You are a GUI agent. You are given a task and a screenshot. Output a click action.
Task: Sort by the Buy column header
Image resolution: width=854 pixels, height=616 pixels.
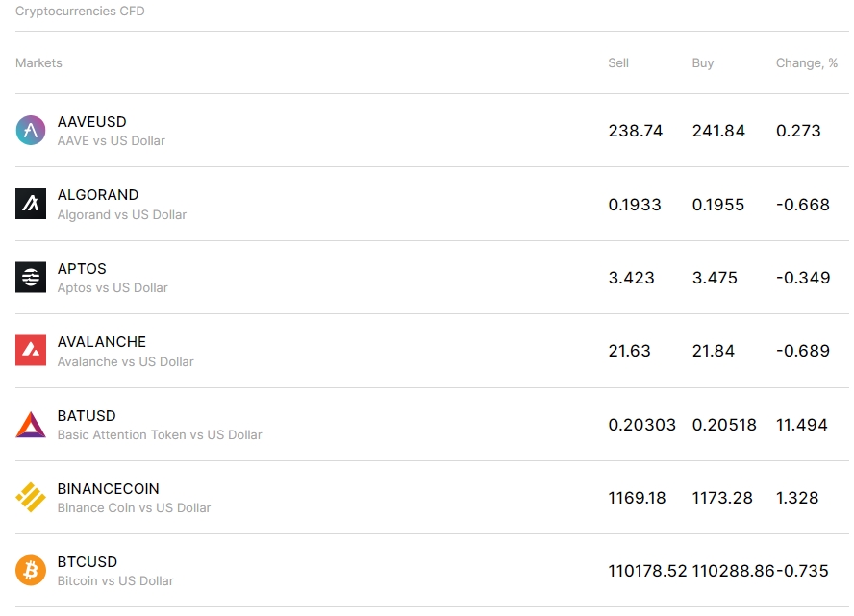[703, 62]
